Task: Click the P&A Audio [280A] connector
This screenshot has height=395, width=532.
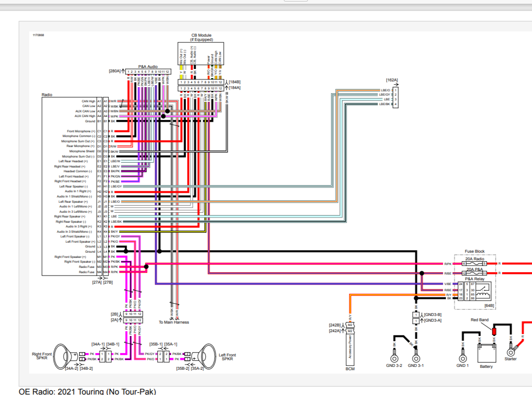Action: pyautogui.click(x=148, y=72)
